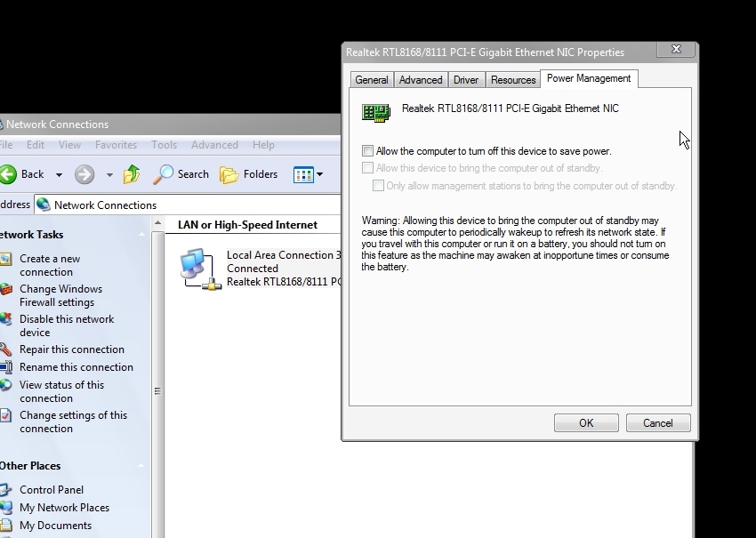The width and height of the screenshot is (756, 538).
Task: Click the 'Local Area Connection 3' name text
Action: (284, 255)
